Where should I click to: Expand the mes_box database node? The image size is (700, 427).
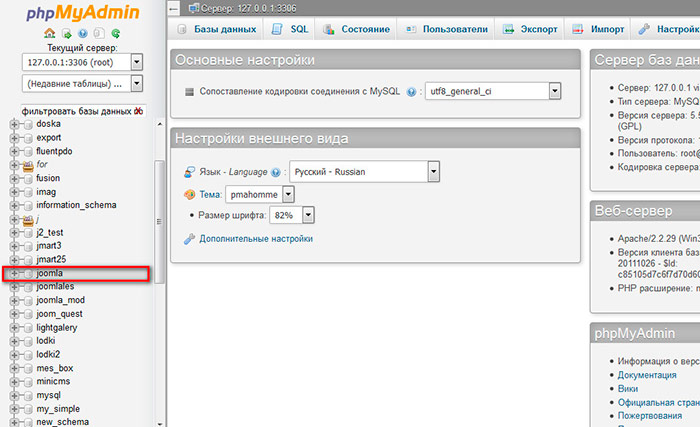point(14,368)
